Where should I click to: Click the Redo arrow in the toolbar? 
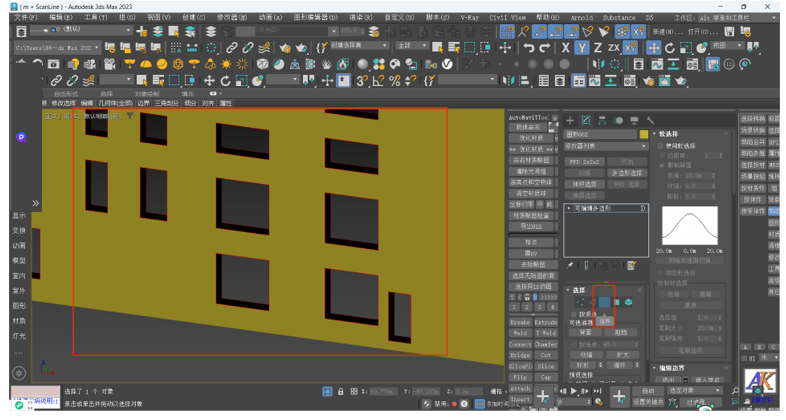click(544, 48)
